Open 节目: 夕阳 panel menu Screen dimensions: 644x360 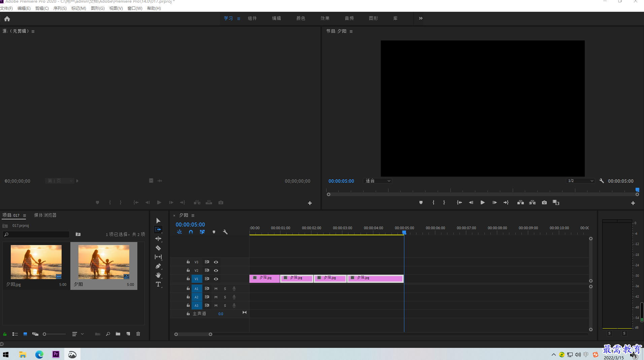(351, 31)
